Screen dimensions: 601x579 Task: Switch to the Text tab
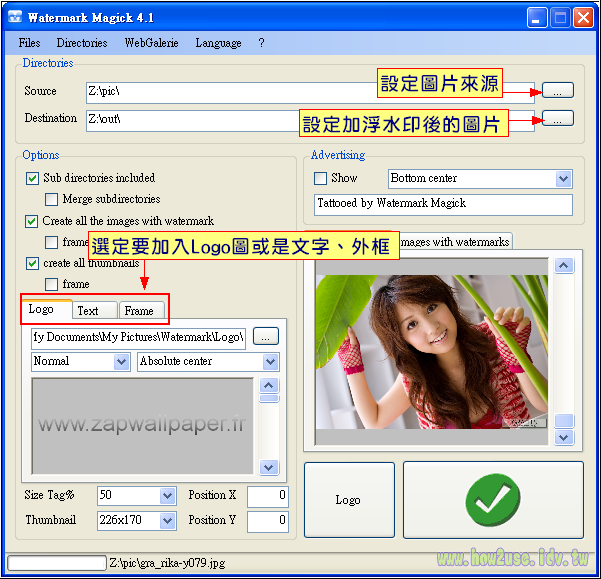point(95,310)
